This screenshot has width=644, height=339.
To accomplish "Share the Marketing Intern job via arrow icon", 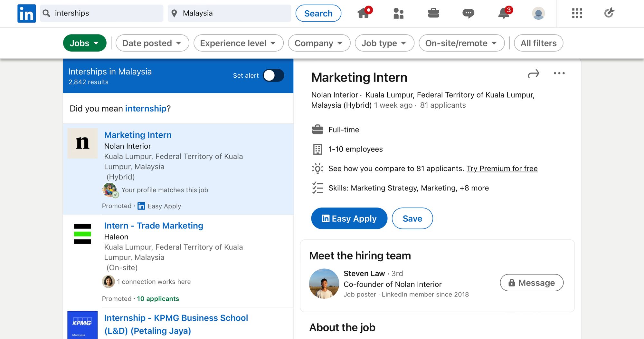I will click(534, 74).
